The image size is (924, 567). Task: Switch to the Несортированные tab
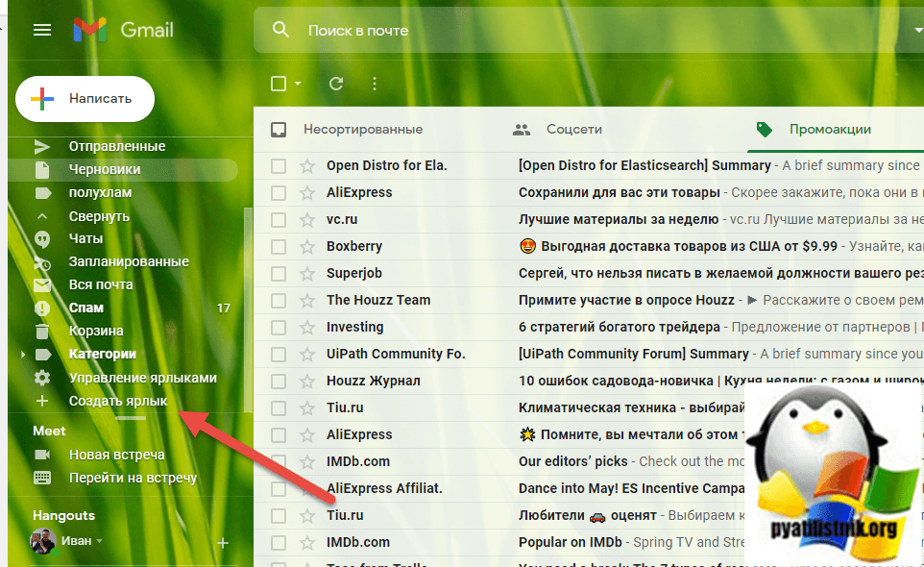pos(362,129)
